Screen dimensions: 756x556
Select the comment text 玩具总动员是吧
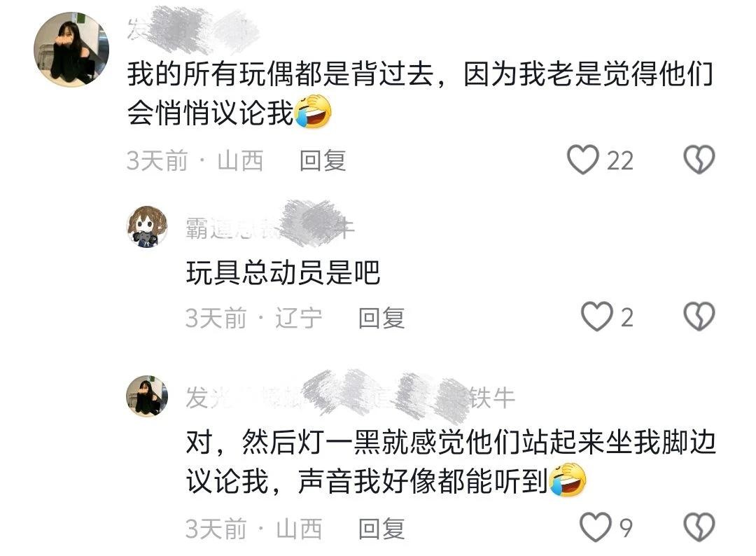(283, 273)
